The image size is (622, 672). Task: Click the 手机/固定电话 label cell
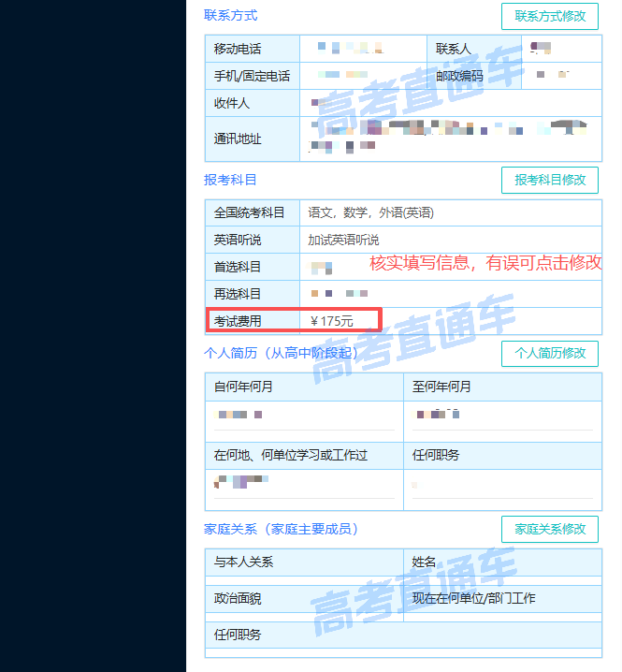[253, 76]
